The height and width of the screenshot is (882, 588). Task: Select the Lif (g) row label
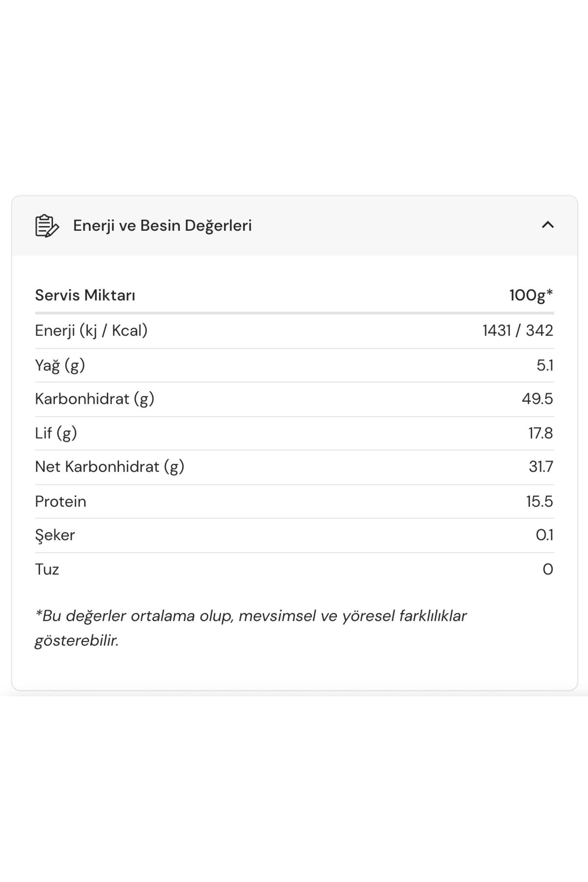pyautogui.click(x=56, y=433)
